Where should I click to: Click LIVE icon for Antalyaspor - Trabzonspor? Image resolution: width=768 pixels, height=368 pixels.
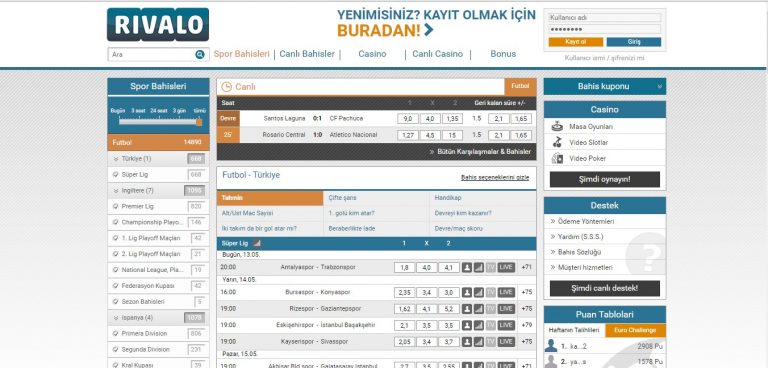(506, 268)
